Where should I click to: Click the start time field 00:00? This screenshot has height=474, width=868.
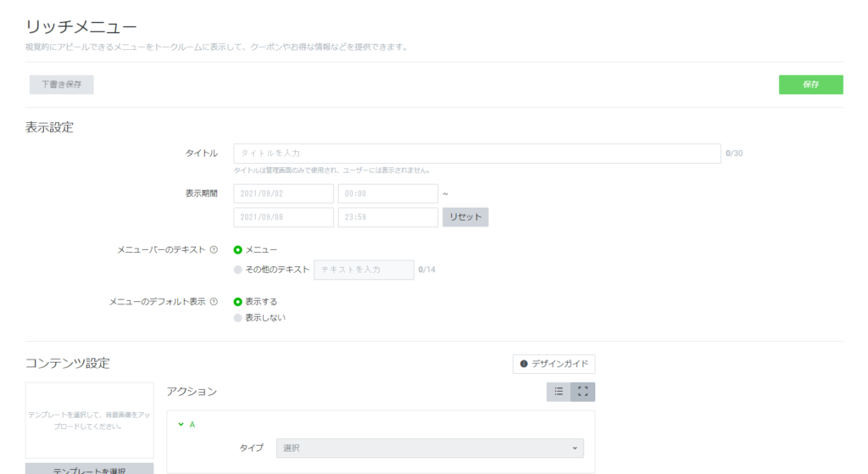[x=387, y=194]
